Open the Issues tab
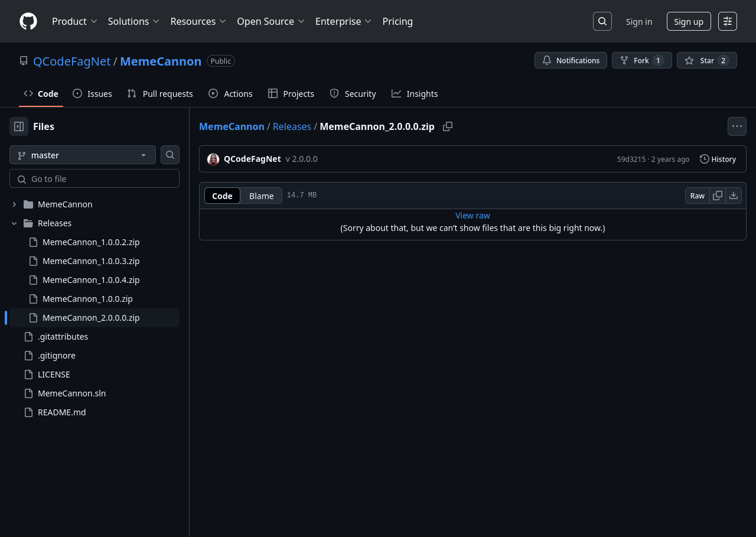Screen dimensions: 756x537 tap(92, 93)
